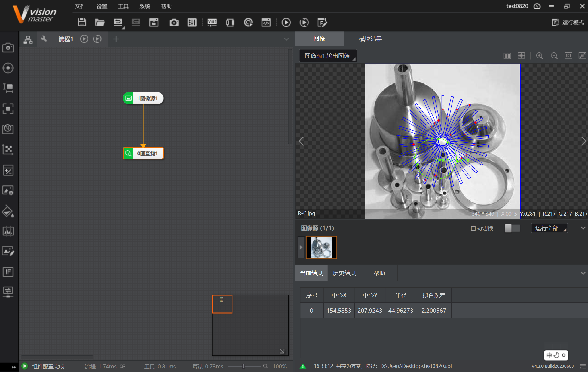Open solution using the folder icon
The image size is (588, 372).
pos(100,22)
